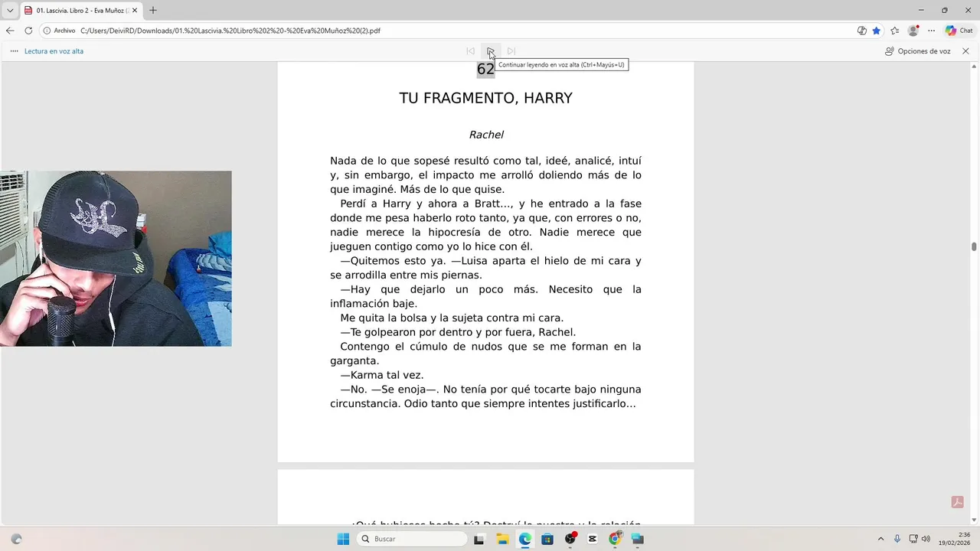Screen dimensions: 980x551
Task: Click the webcam overlay video
Action: [116, 259]
